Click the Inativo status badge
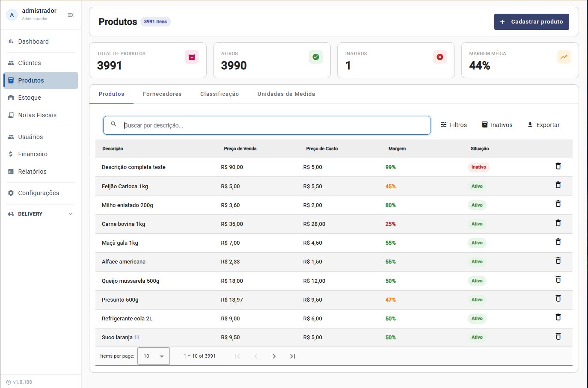The image size is (588, 388). [x=478, y=167]
